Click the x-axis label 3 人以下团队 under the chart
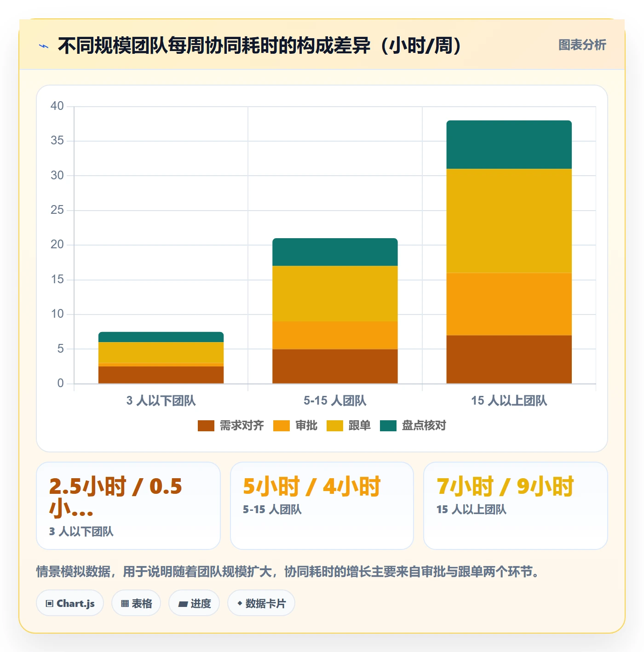Image resolution: width=644 pixels, height=652 pixels. 161,401
